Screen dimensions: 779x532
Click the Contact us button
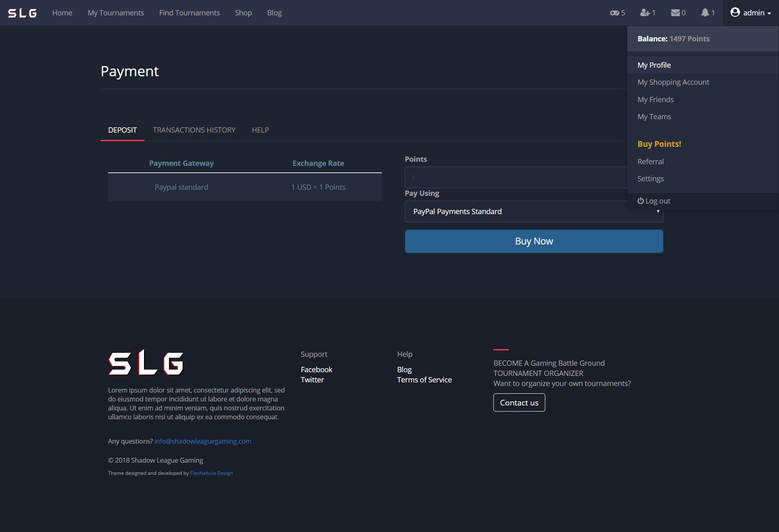point(519,403)
